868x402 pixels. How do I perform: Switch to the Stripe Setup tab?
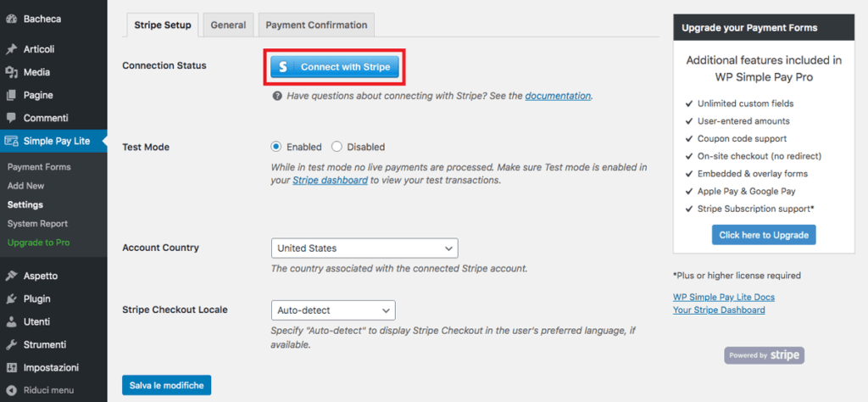(163, 25)
